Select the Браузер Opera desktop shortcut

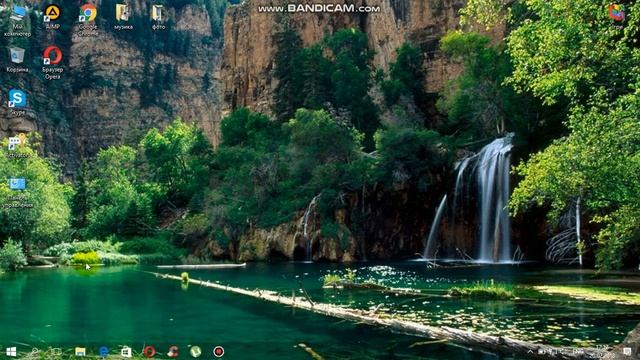(x=53, y=63)
